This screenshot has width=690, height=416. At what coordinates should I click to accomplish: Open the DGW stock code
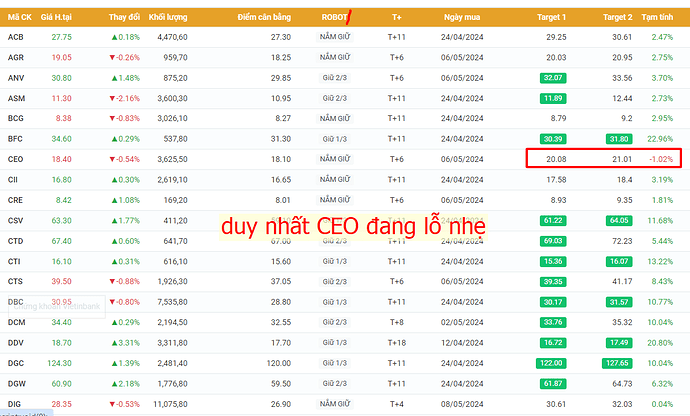click(x=17, y=383)
